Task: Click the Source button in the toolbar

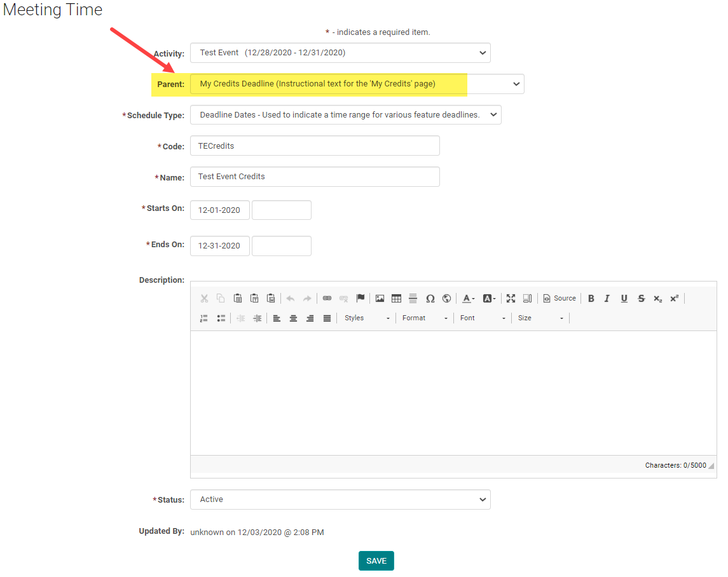Action: pyautogui.click(x=560, y=299)
